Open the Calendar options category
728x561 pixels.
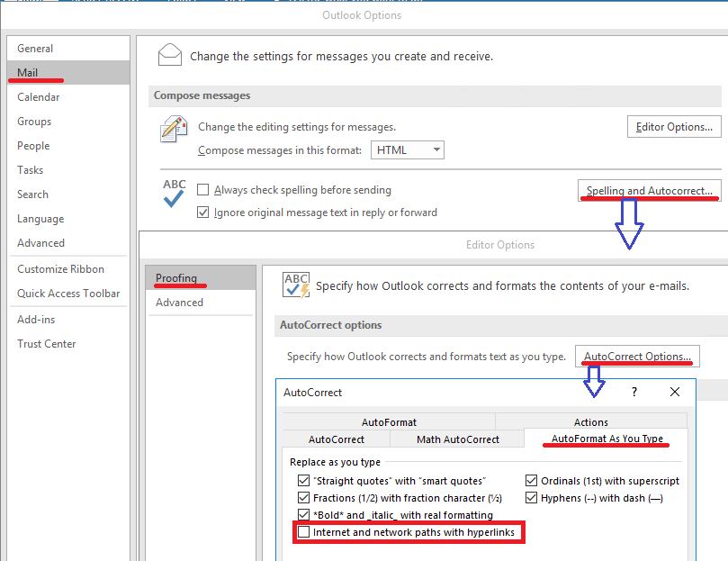tap(68, 97)
